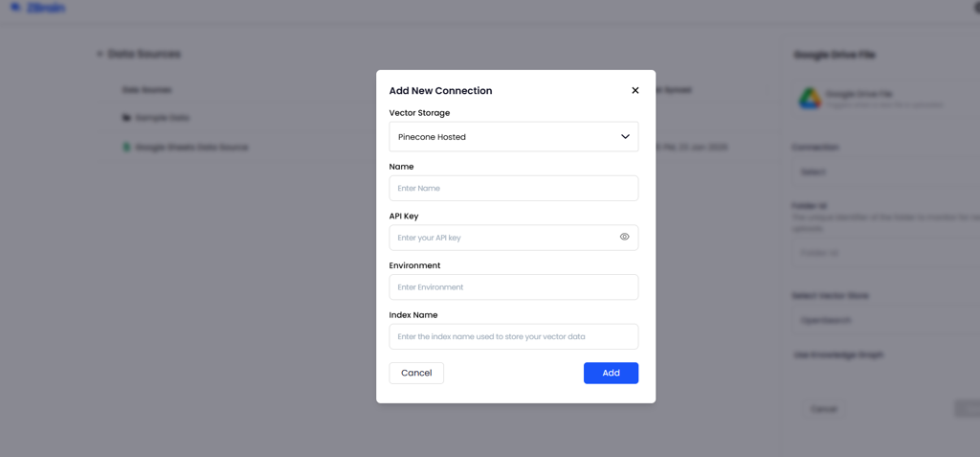Image resolution: width=980 pixels, height=457 pixels.
Task: Click the Index Name input box
Action: coord(513,336)
